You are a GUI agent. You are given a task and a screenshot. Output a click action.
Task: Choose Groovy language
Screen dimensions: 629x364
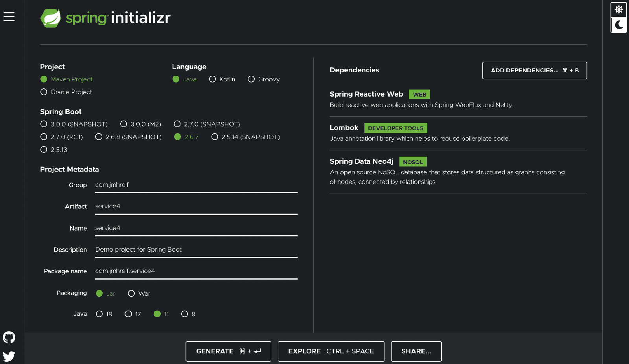[x=264, y=79]
